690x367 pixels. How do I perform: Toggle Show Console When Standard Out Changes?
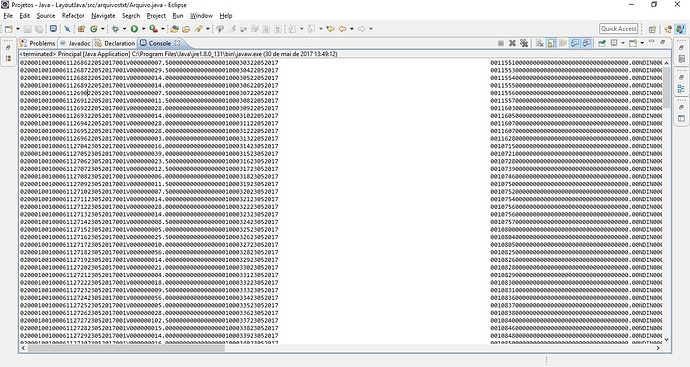[x=575, y=43]
